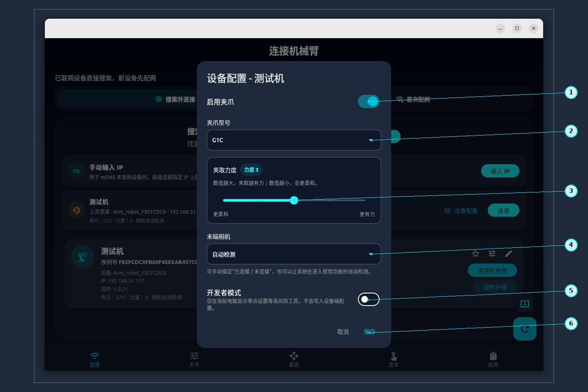Click the history icon beside 测试机 recent connection
The width and height of the screenshot is (588, 392).
[76, 210]
